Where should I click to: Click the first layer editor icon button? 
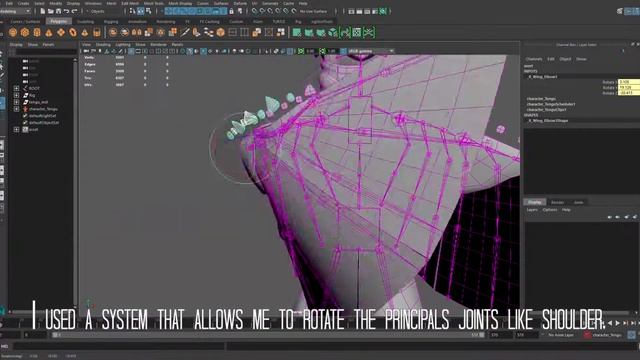[x=609, y=217]
